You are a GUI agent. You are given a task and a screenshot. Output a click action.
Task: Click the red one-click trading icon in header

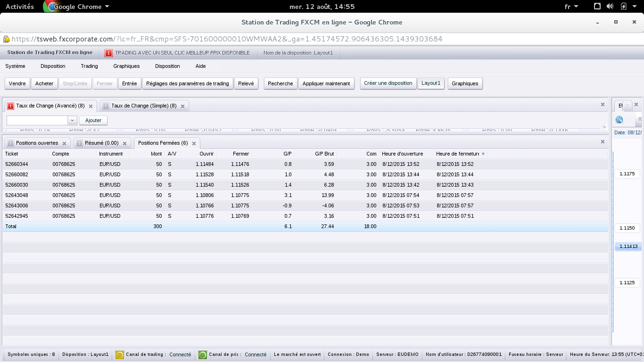pyautogui.click(x=108, y=53)
